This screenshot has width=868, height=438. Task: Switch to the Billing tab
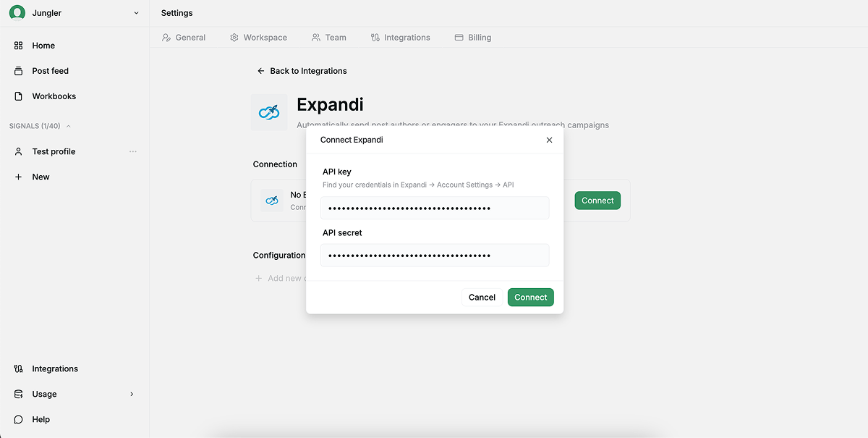[x=472, y=38]
